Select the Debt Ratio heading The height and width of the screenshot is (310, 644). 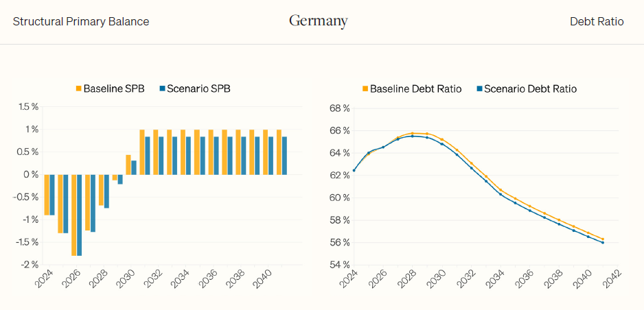tap(597, 21)
